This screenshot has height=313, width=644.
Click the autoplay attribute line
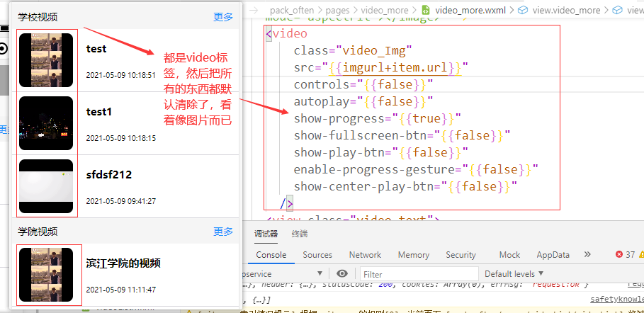363,102
